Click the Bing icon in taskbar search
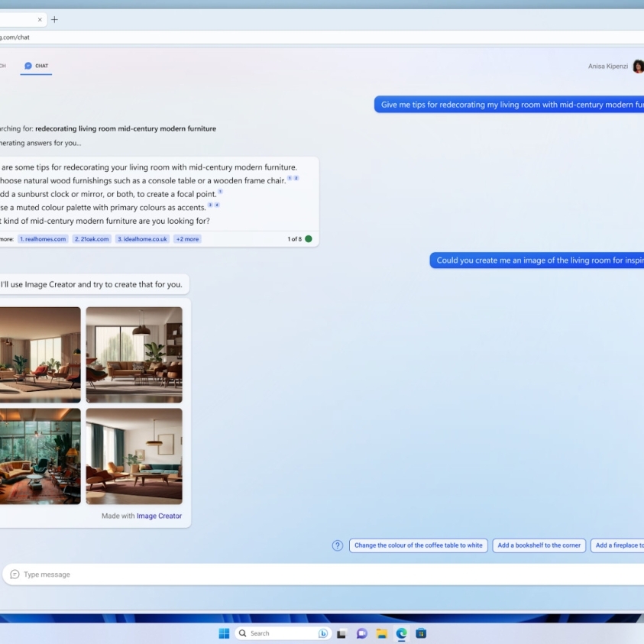 tap(323, 633)
